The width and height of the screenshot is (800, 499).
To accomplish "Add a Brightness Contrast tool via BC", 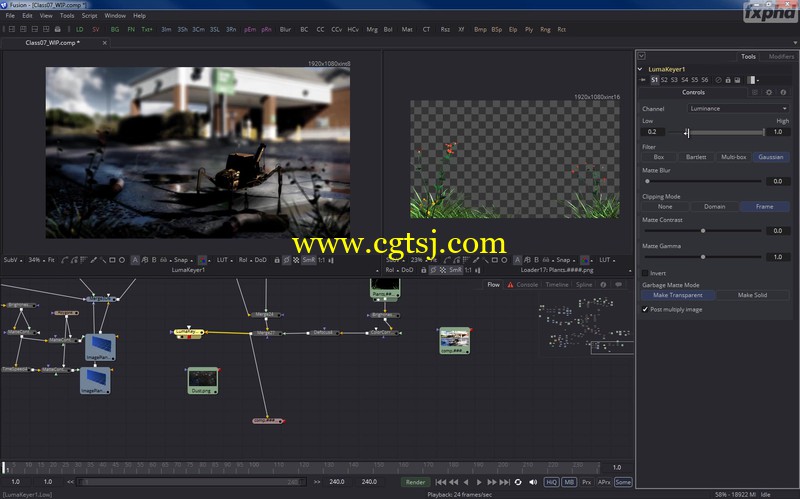I will click(304, 30).
